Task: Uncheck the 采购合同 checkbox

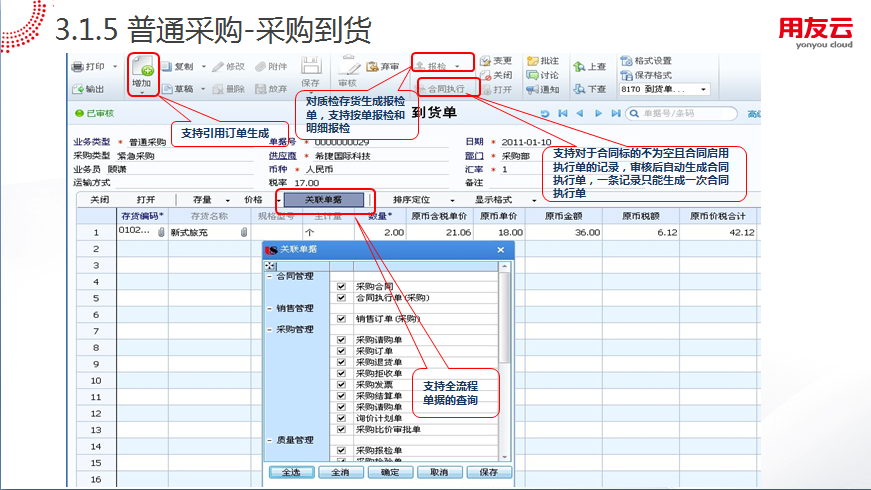Action: [x=341, y=287]
